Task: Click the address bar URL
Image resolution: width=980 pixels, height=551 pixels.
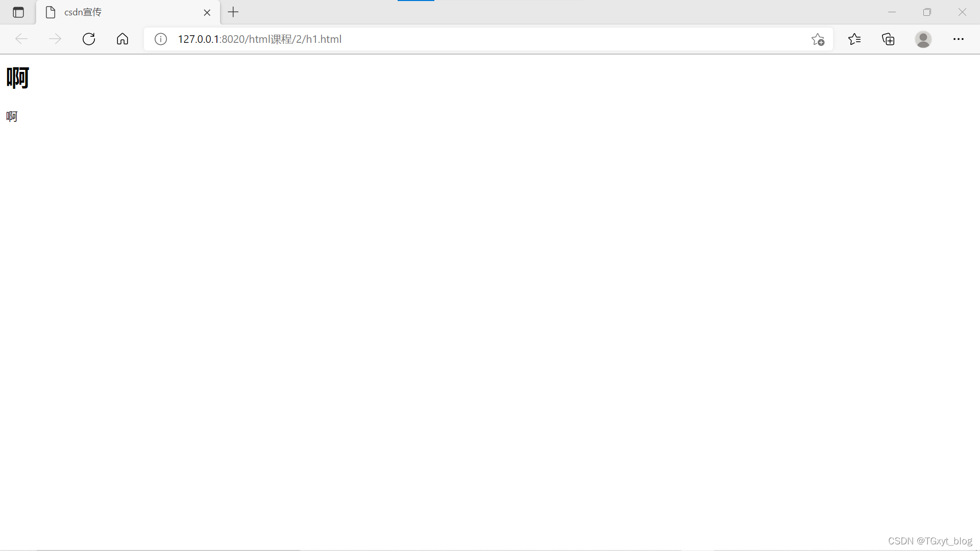Action: tap(259, 39)
